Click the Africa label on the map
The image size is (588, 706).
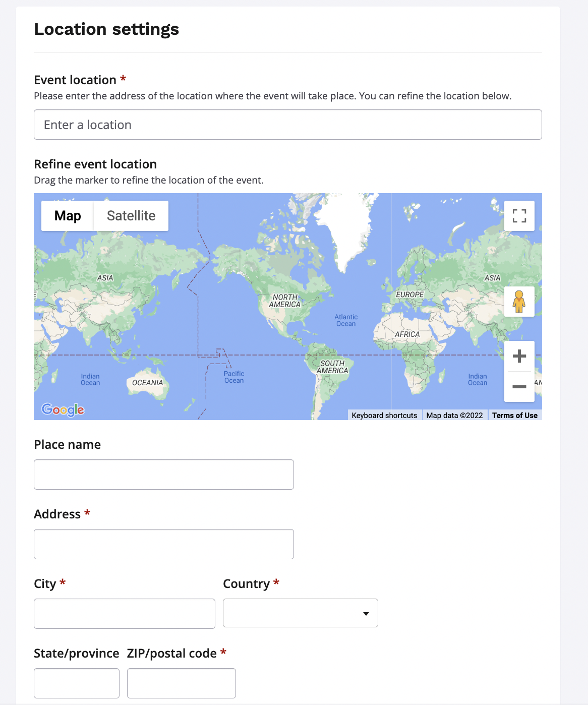[x=407, y=334]
